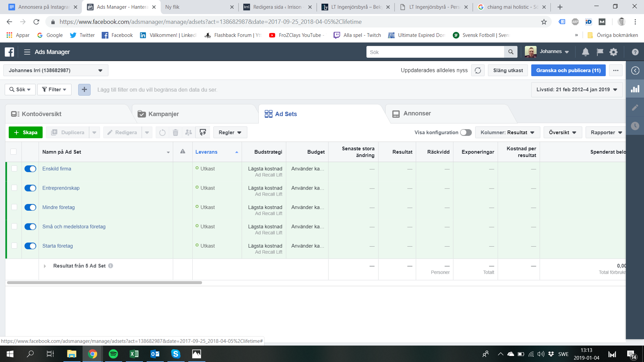Image resolution: width=644 pixels, height=362 pixels.
Task: Click the clock history icon in sidebar
Action: click(635, 126)
